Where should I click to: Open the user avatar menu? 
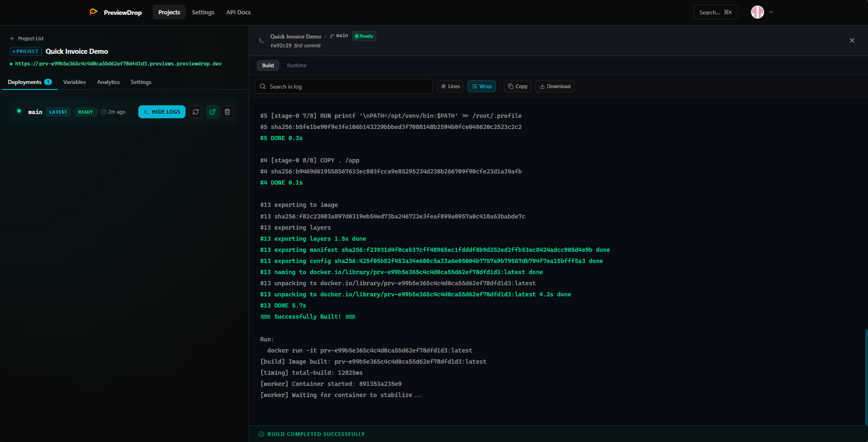coord(757,12)
